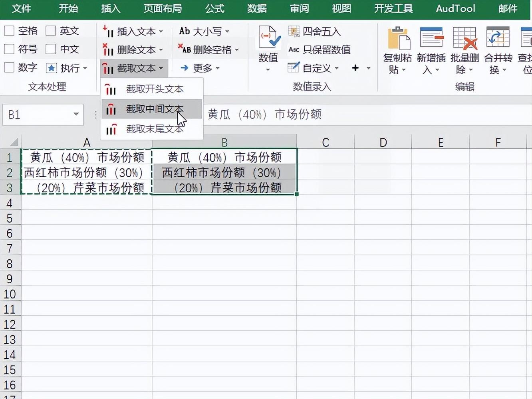Click the dropdown arrow beside the plus icon
The image size is (532, 399).
[x=368, y=68]
